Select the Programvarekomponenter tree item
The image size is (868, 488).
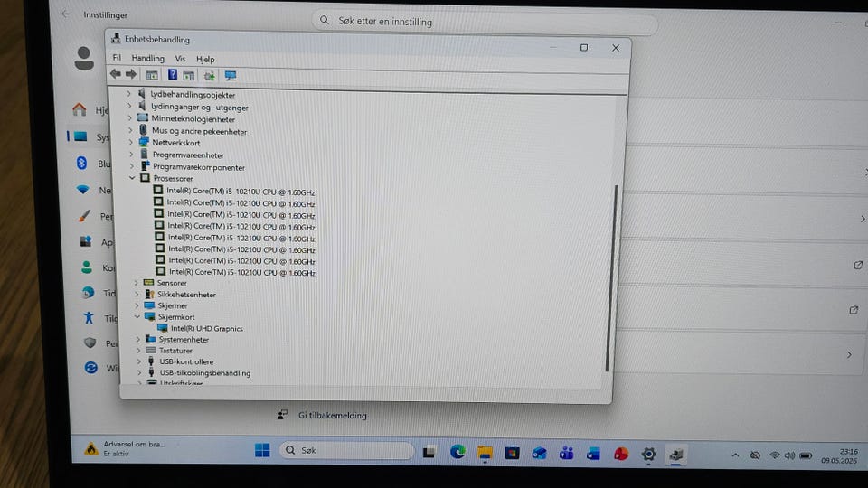coord(199,166)
